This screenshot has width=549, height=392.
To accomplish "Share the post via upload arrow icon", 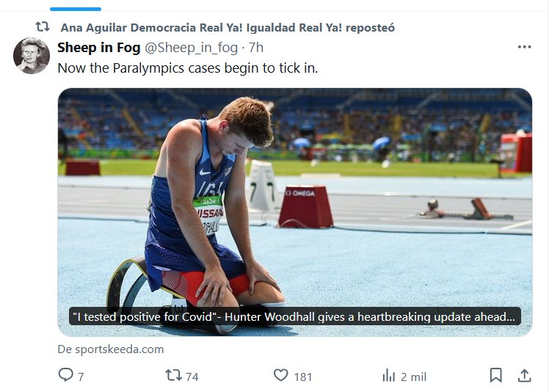I will [524, 375].
